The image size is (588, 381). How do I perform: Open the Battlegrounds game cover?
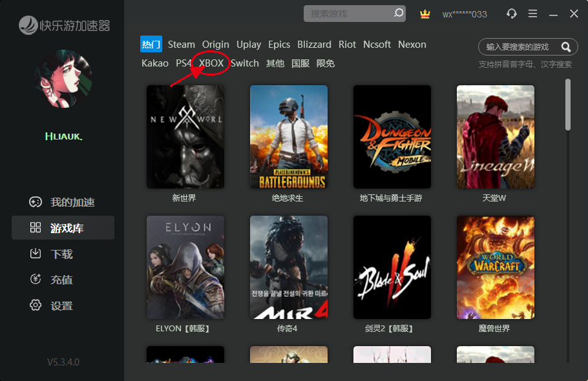tap(289, 137)
